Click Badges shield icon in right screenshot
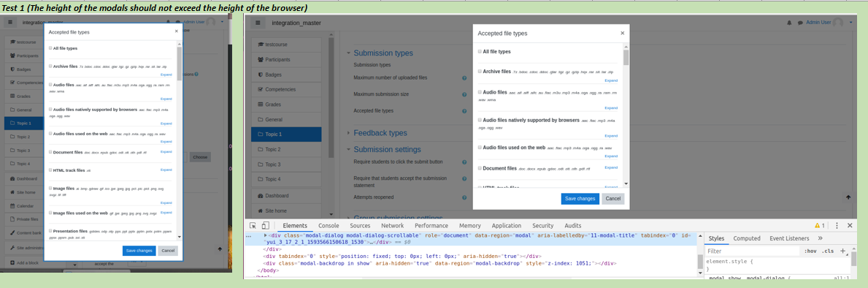This screenshot has width=868, height=288. point(261,75)
